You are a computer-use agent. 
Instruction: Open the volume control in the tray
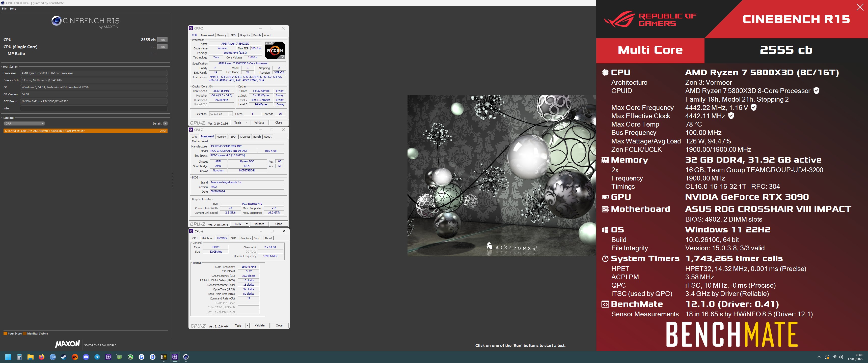tap(841, 357)
